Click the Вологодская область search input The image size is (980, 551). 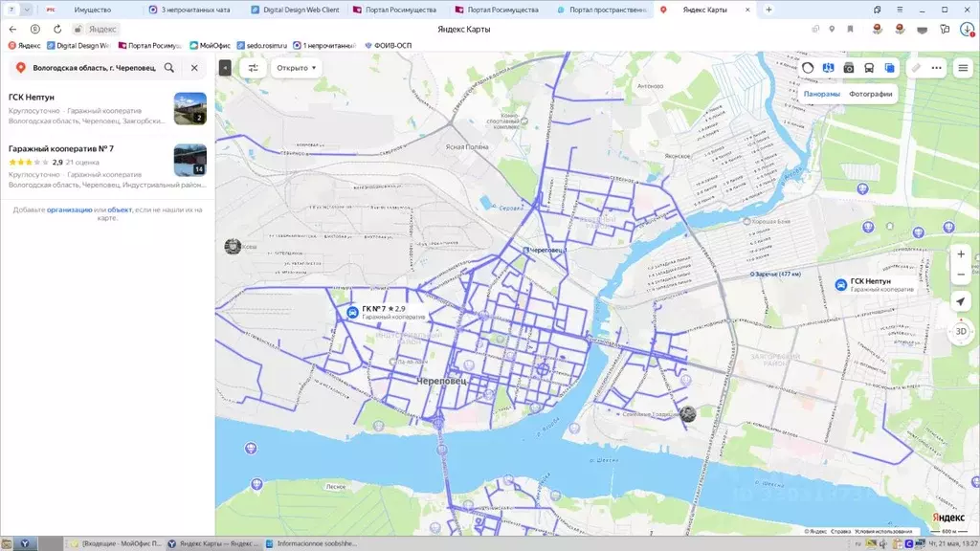[94, 68]
